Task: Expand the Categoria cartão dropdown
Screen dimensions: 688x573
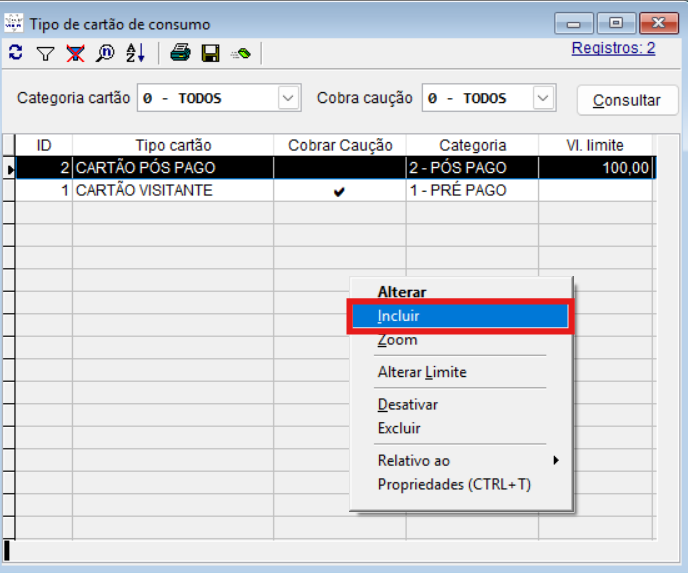Action: click(x=288, y=98)
